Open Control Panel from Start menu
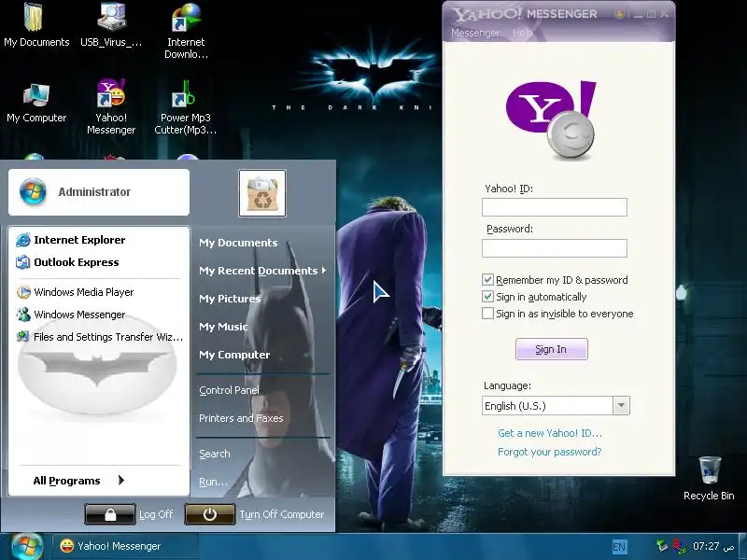Viewport: 747px width, 560px height. tap(229, 390)
